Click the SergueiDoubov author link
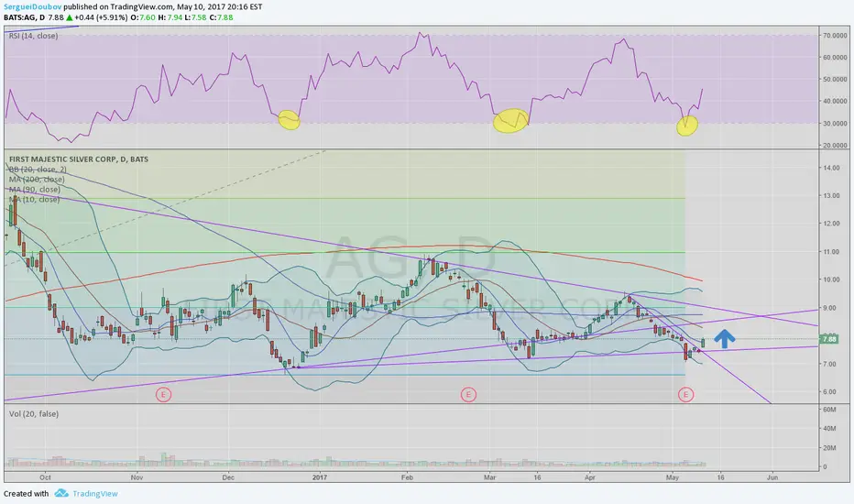The image size is (854, 504). pos(33,7)
